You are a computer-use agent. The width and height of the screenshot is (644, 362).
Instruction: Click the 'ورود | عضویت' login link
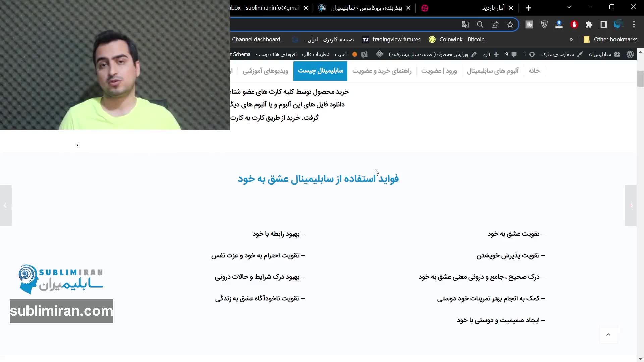point(439,71)
